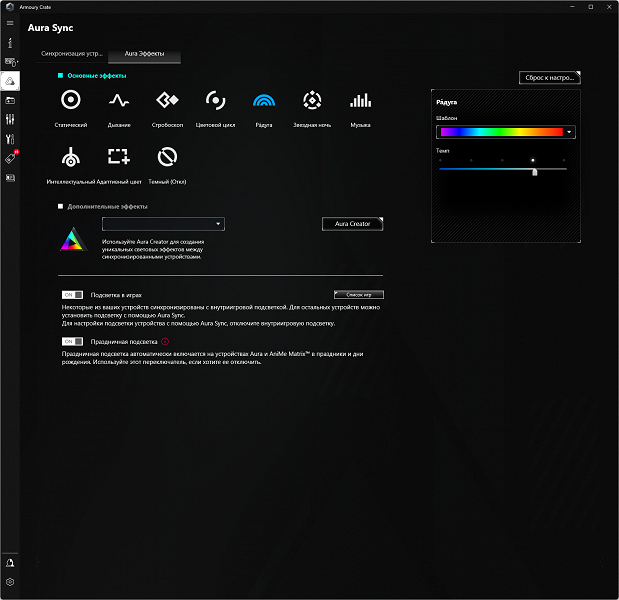
Task: Select the Звездная ночь effect icon
Action: click(312, 100)
